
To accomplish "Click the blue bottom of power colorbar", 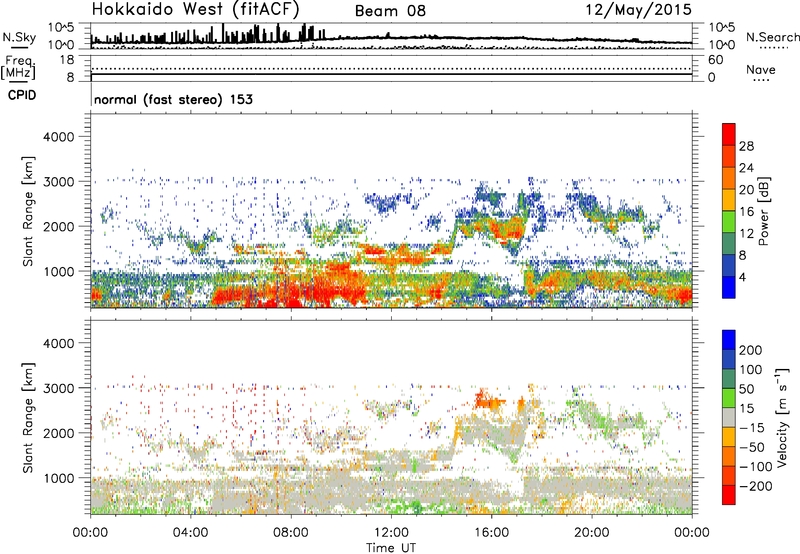I will click(729, 287).
